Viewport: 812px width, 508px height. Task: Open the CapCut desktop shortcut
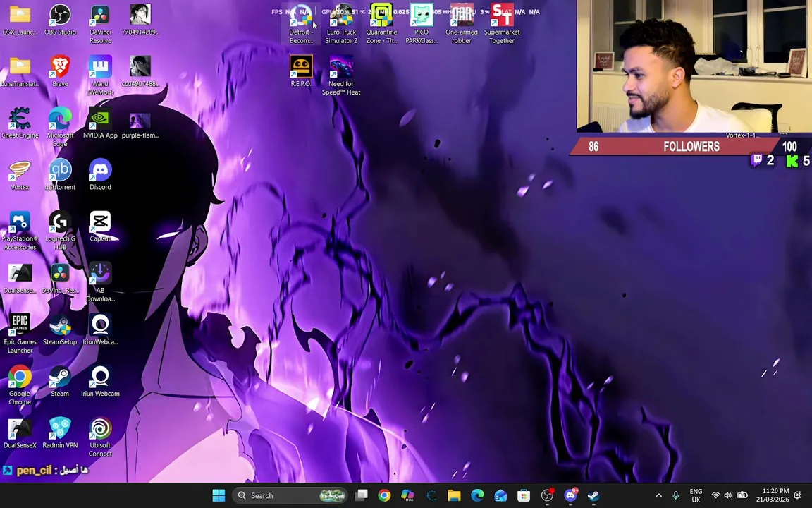tap(100, 226)
